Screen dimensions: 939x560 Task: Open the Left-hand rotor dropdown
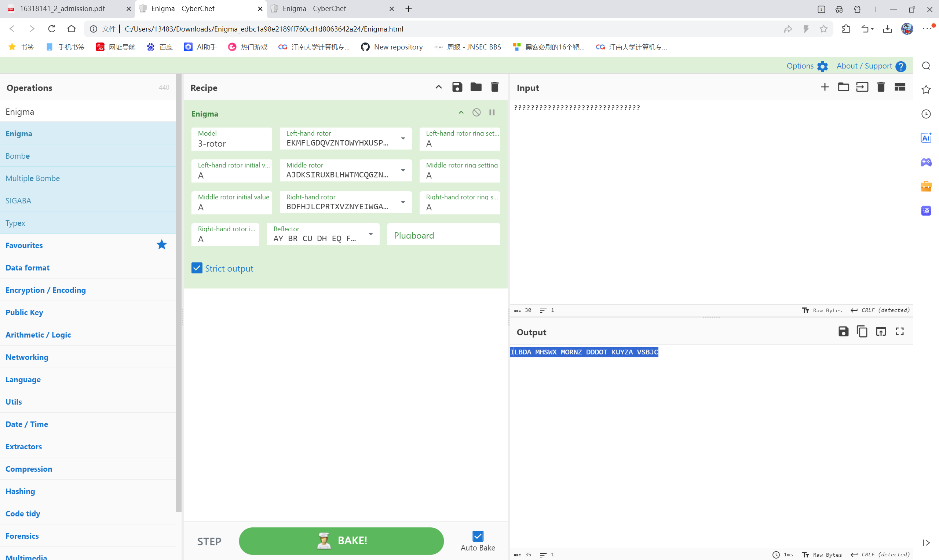click(403, 139)
